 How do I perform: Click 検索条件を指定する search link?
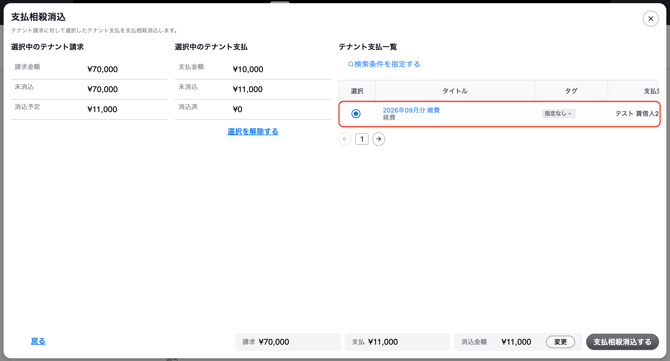(384, 64)
